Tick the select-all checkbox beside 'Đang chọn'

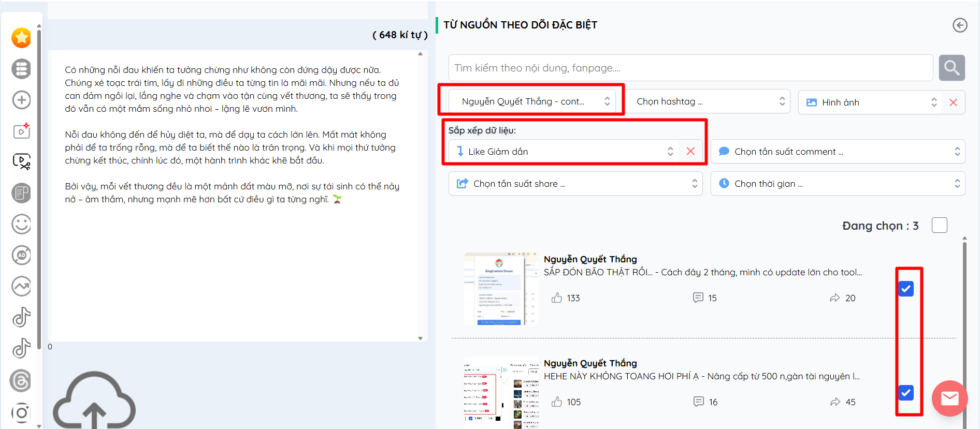click(x=939, y=225)
